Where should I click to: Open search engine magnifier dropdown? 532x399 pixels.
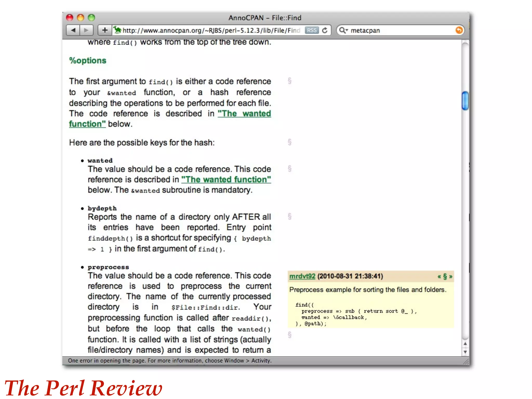343,30
